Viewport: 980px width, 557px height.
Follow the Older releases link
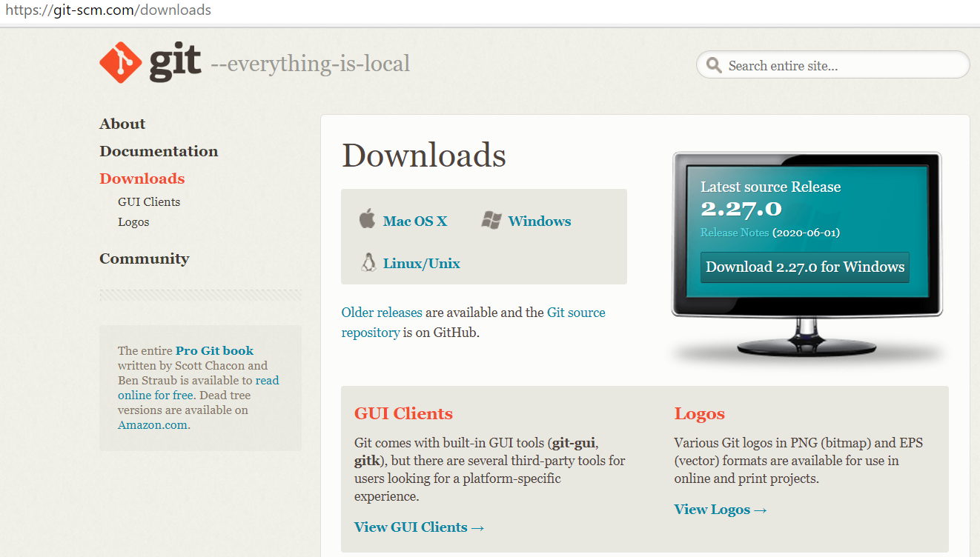381,313
